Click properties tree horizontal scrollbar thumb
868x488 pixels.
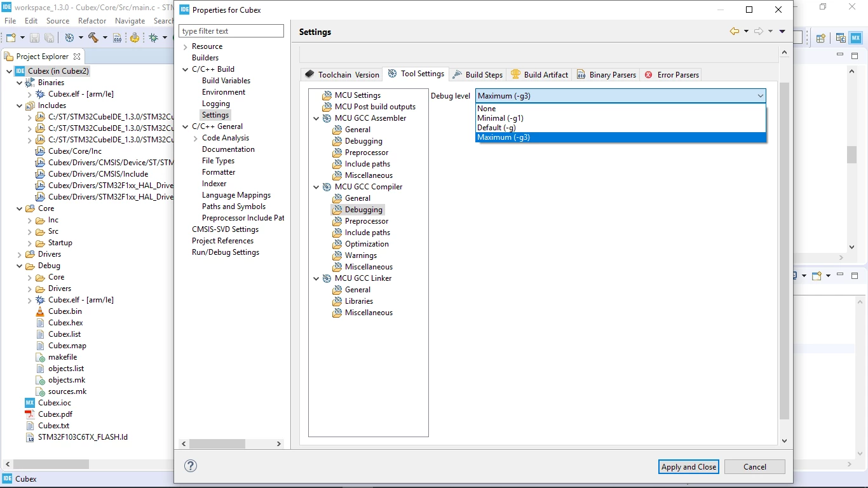click(x=217, y=444)
